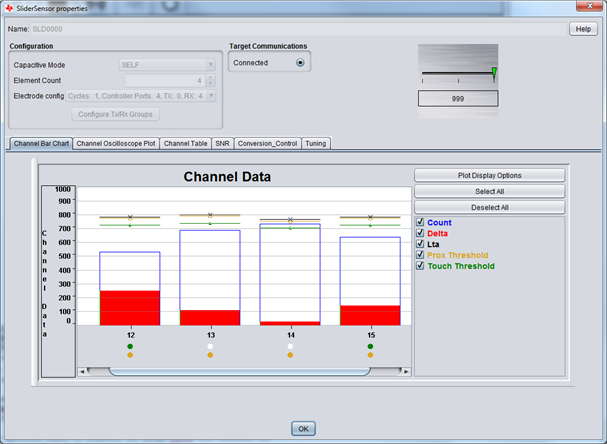Disable the Touch Threshold checkbox
This screenshot has width=607, height=444.
420,266
